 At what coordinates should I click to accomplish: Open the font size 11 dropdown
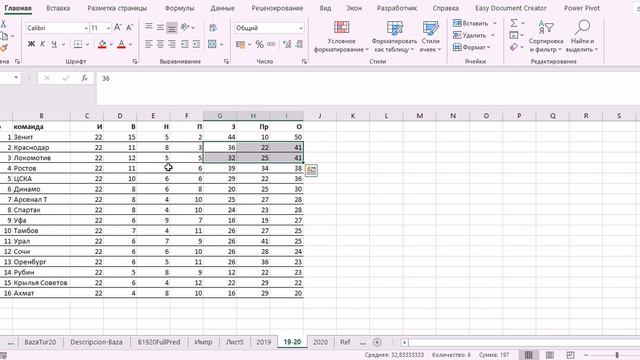pyautogui.click(x=108, y=28)
